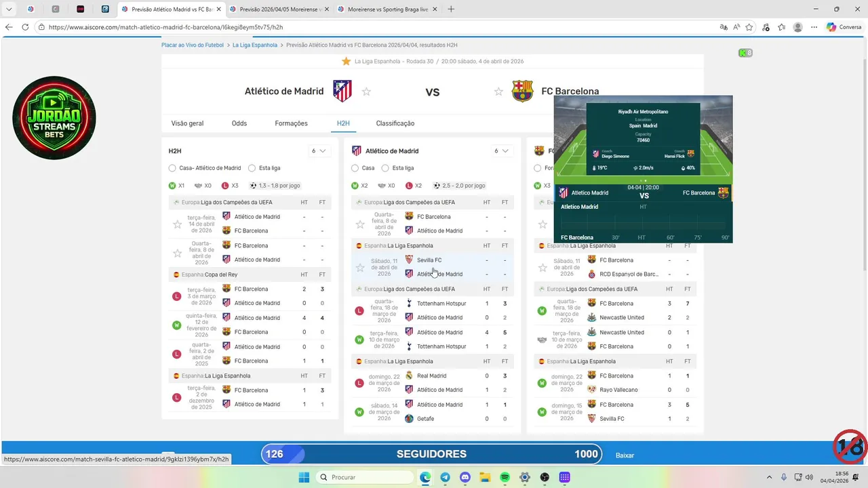This screenshot has height=488, width=868.
Task: Star the H2H Quarta-feira 8 de abril match
Action: coord(177,253)
